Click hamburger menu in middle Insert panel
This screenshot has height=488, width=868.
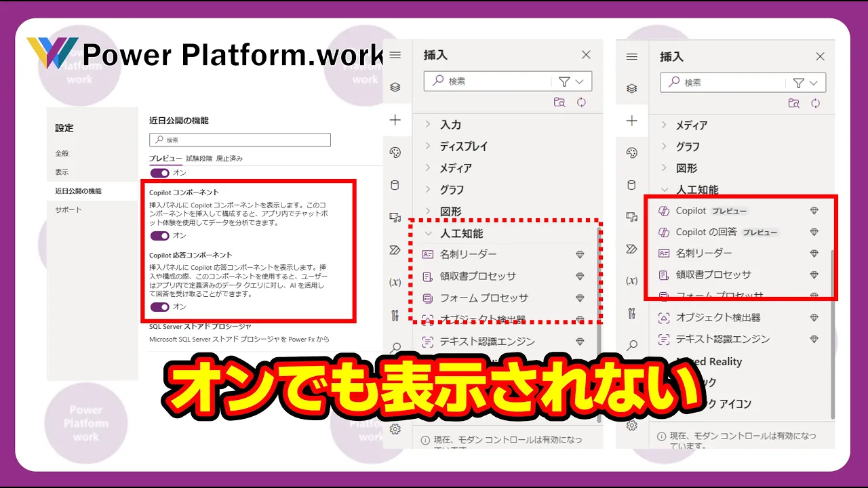click(x=395, y=55)
